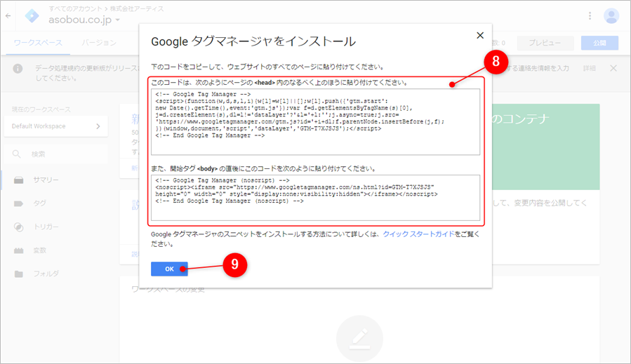This screenshot has width=631, height=364.
Task: Click すべてのアカウント breadcrumb text
Action: pos(75,8)
